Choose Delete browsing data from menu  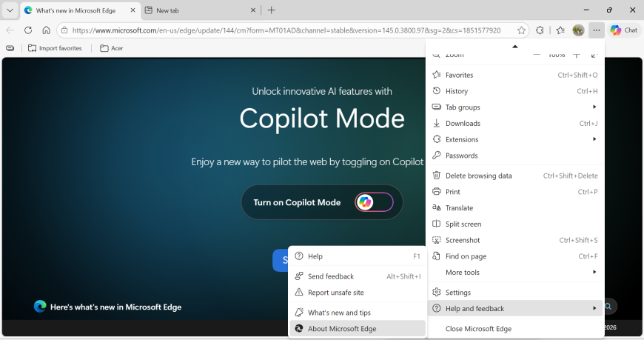coord(478,176)
